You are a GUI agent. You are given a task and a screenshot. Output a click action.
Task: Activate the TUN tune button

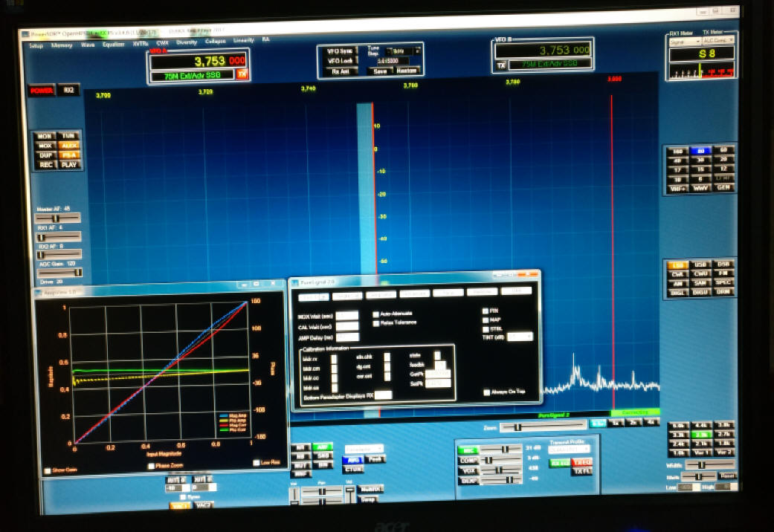point(68,136)
